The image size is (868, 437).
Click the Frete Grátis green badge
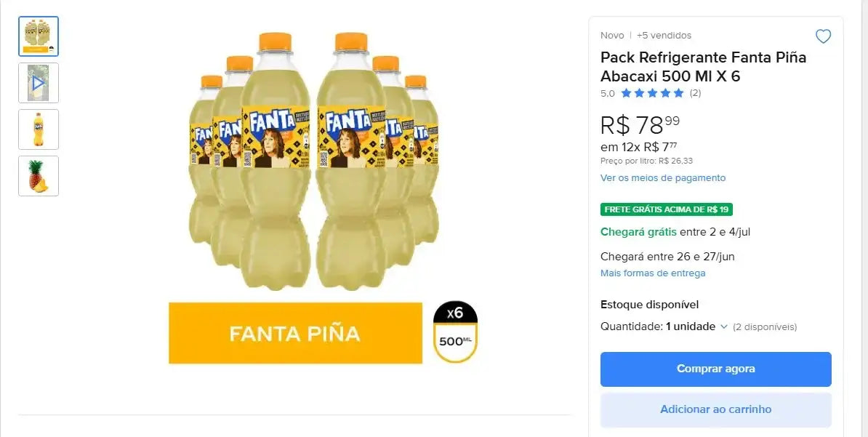pyautogui.click(x=666, y=209)
